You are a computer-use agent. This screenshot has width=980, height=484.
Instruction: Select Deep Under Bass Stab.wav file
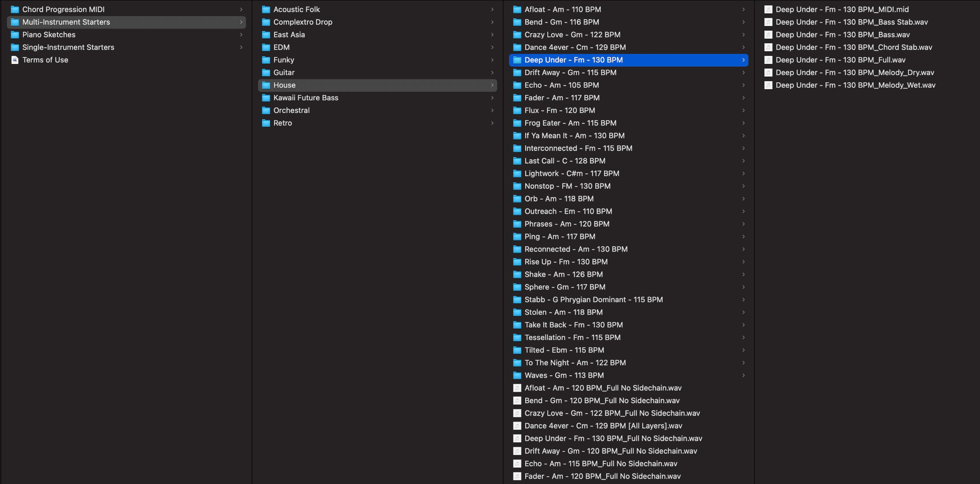851,22
